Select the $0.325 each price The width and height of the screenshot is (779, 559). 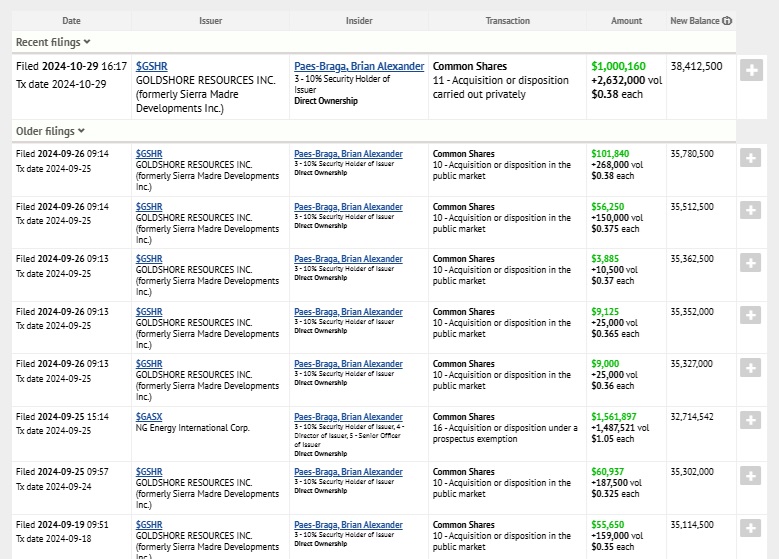pos(615,494)
